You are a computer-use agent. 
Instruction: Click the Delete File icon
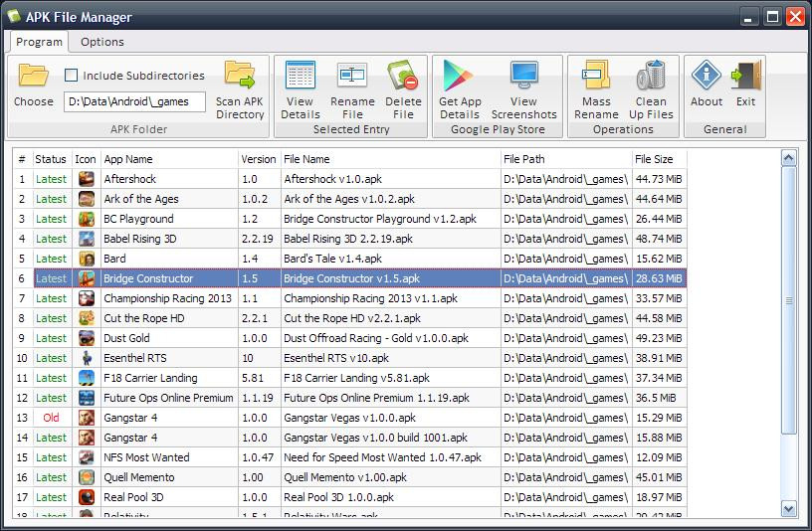click(x=403, y=76)
